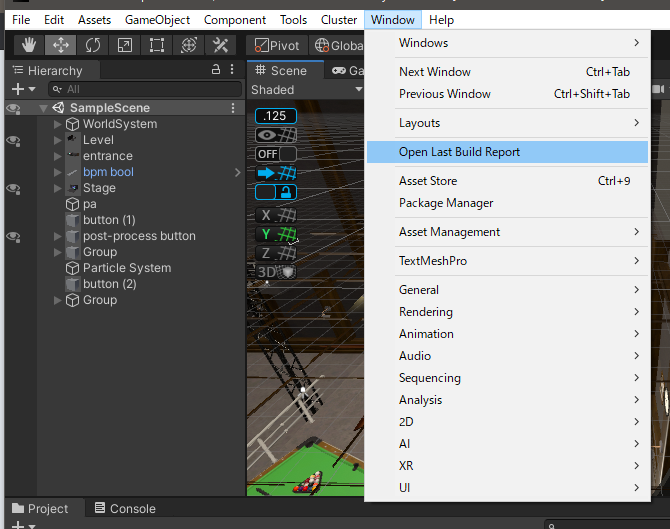Image resolution: width=670 pixels, height=529 pixels.
Task: Expand the WorldSystem object
Action: coord(58,124)
